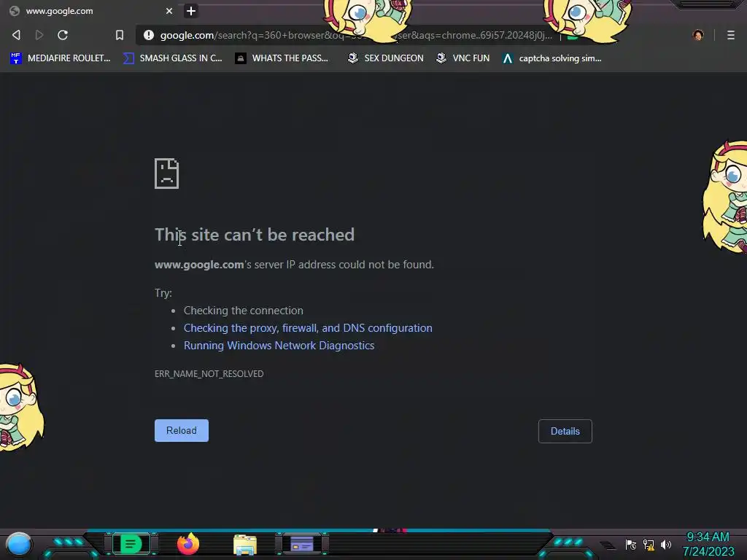The width and height of the screenshot is (747, 560).
Task: Open the Action Center flag tray icon
Action: [630, 545]
